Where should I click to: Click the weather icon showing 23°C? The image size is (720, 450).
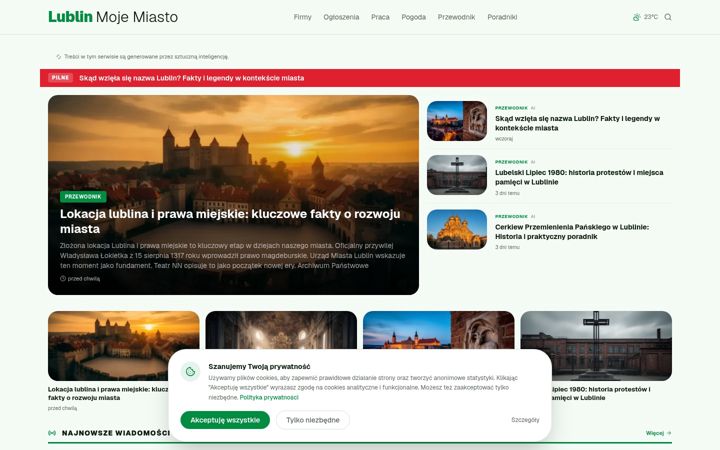click(636, 17)
